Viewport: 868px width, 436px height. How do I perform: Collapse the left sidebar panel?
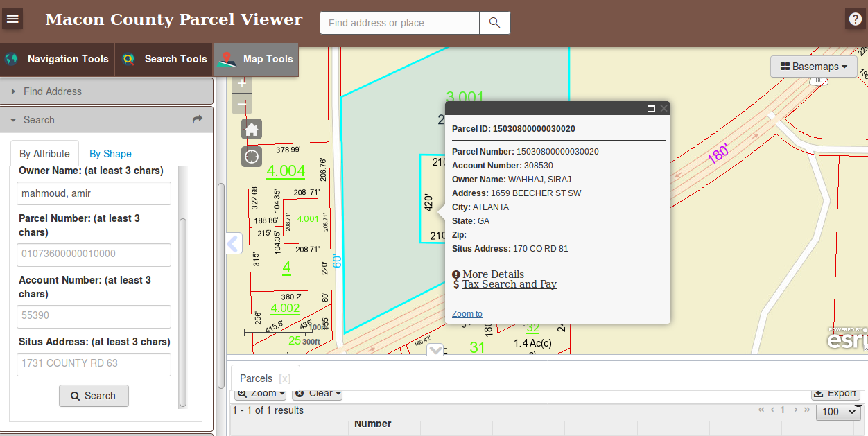233,243
